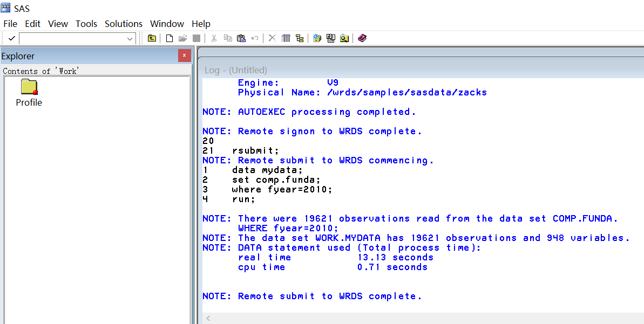
Task: Click the SAS application icon in title bar
Action: 6,8
